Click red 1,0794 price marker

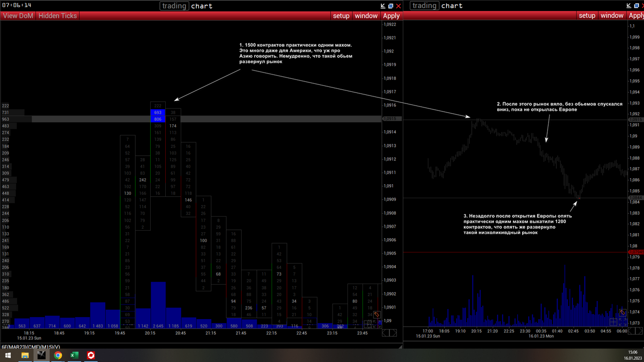point(636,252)
